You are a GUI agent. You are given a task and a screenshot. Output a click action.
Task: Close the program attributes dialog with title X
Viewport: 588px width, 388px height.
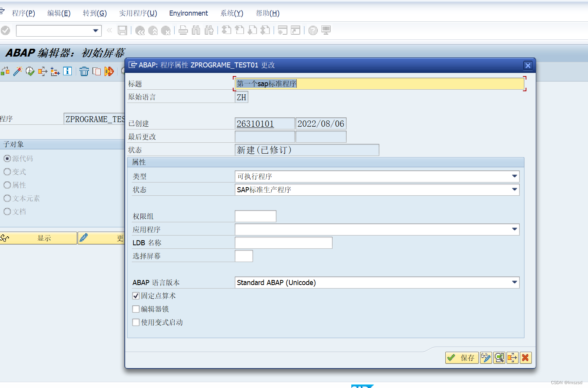(528, 66)
